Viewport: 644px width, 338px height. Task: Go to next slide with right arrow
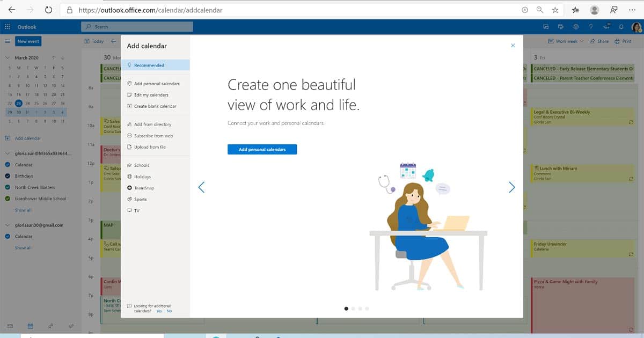click(511, 187)
